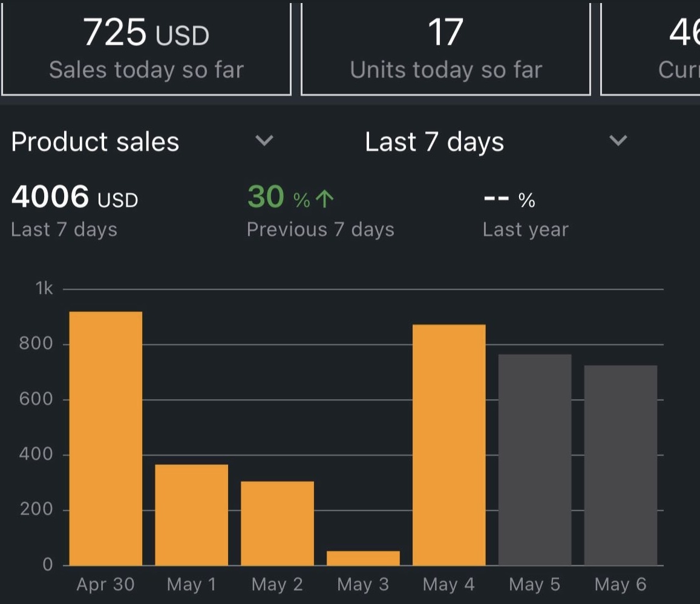Expand the Product sales dropdown chevron
This screenshot has height=604, width=700.
[264, 141]
